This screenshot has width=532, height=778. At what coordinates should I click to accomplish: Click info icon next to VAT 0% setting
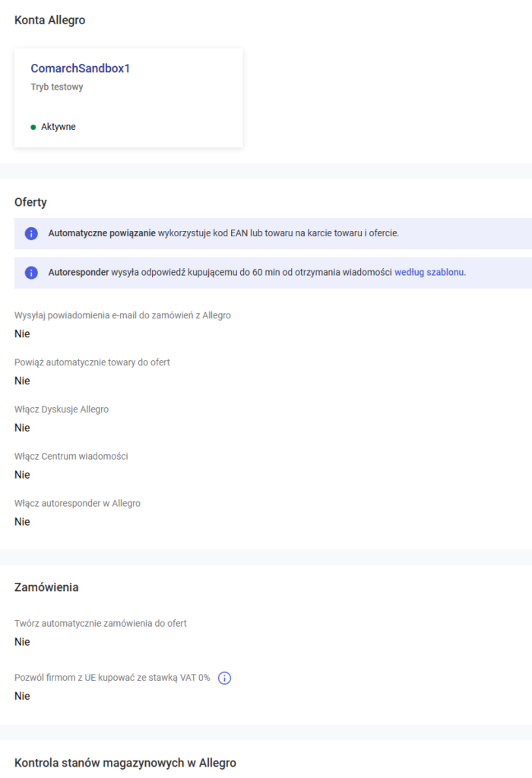[224, 678]
